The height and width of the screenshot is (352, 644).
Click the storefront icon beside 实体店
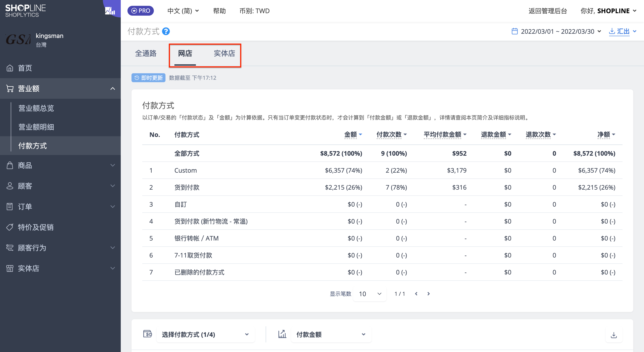point(10,268)
